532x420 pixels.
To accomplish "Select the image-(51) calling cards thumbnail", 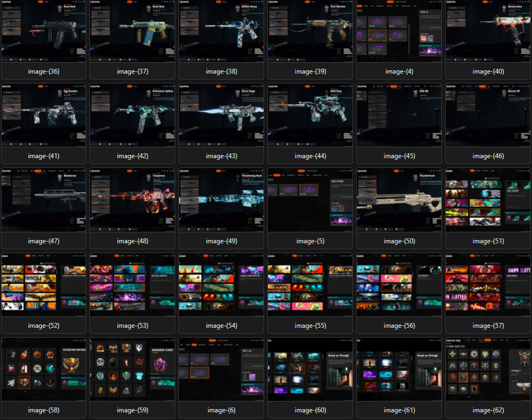I will click(488, 200).
